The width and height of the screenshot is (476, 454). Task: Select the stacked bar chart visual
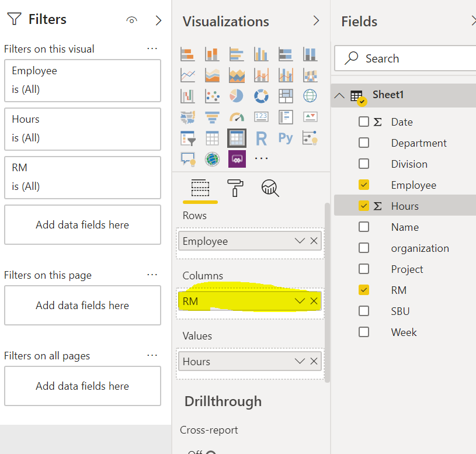coord(187,54)
